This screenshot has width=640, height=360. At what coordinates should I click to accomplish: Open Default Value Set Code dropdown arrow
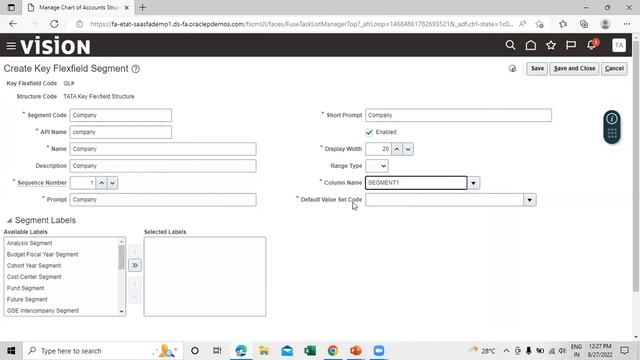click(530, 200)
